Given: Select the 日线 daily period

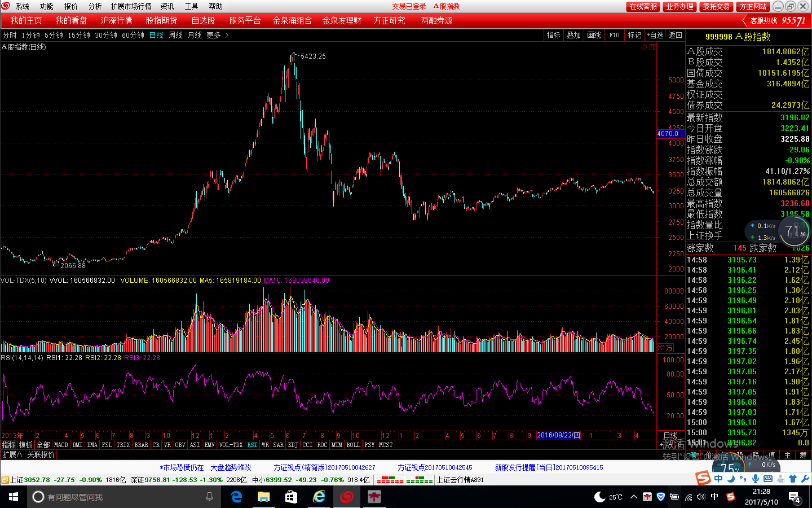Looking at the screenshot, I should tap(156, 35).
